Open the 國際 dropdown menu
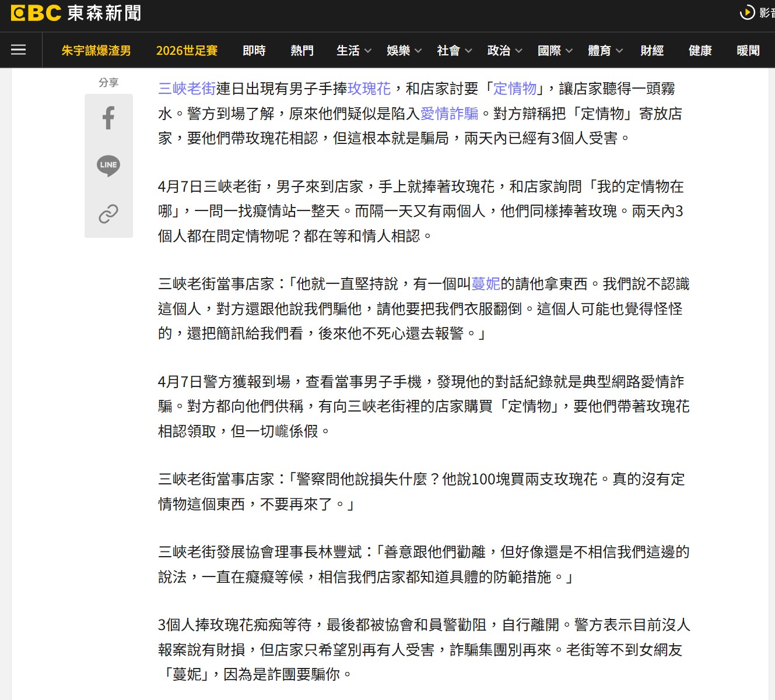 (555, 51)
